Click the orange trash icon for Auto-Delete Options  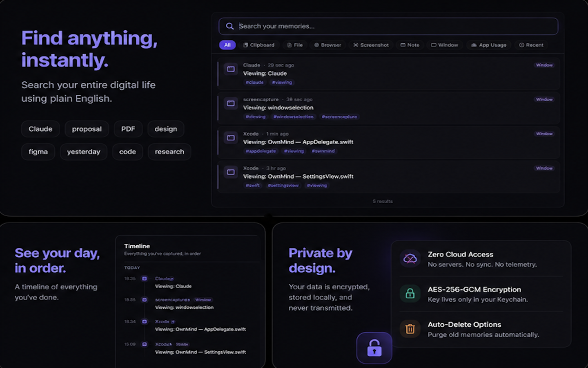click(410, 329)
